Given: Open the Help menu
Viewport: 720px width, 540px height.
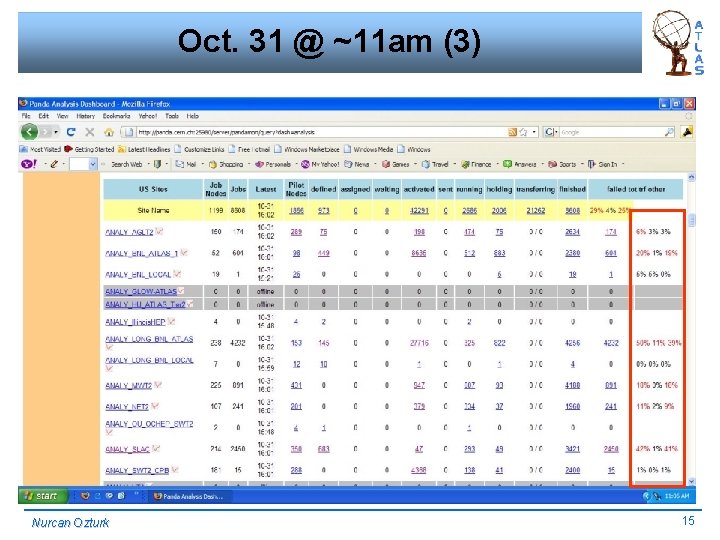Looking at the screenshot, I should coord(192,116).
